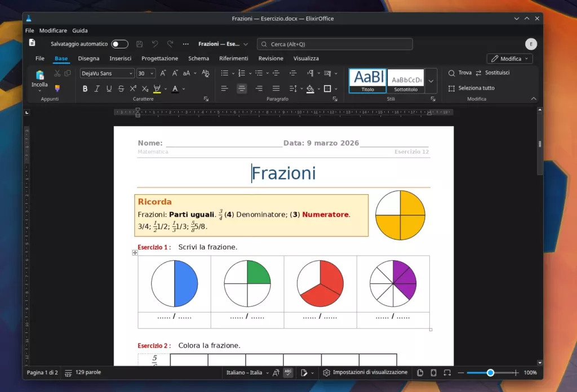
Task: Collapse the ribbon with the chevron
Action: pyautogui.click(x=534, y=99)
